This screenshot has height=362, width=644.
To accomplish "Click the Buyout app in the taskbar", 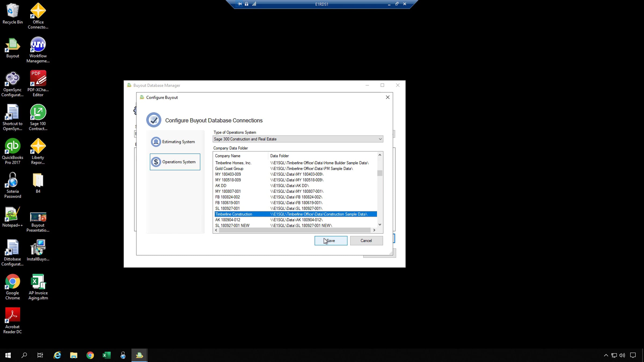I will [x=139, y=355].
